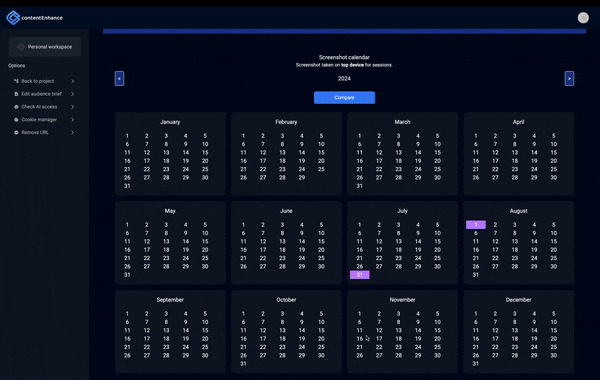Advance to next year with right arrow
Image resolution: width=600 pixels, height=380 pixels.
(569, 78)
